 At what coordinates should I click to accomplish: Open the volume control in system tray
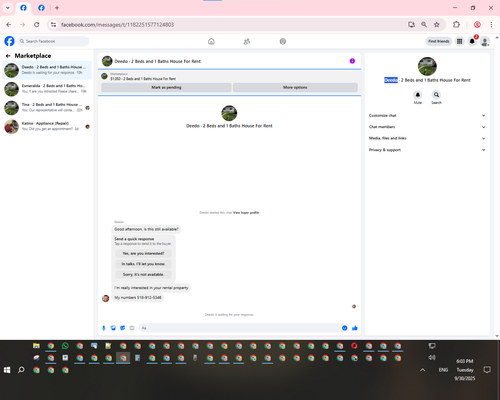click(432, 358)
